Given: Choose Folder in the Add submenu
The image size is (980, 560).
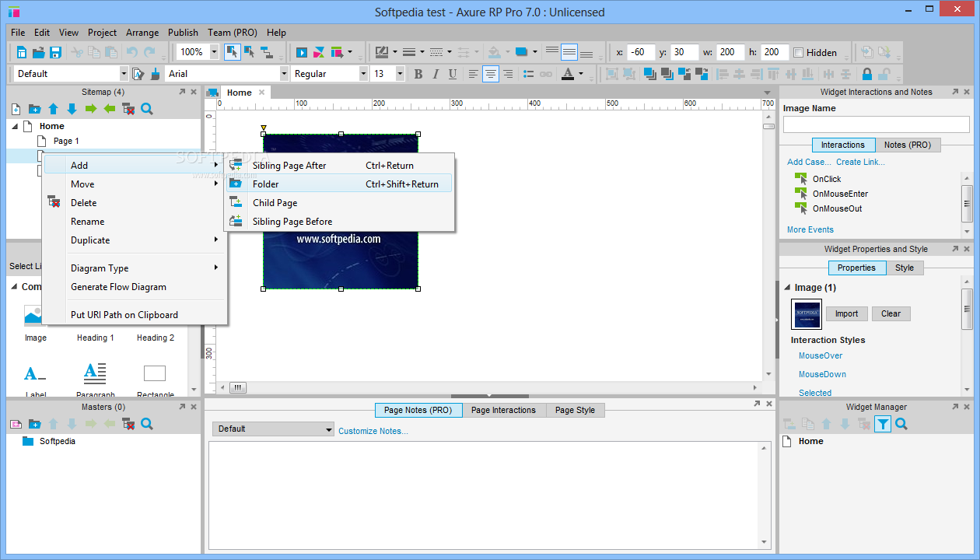Looking at the screenshot, I should click(x=339, y=184).
